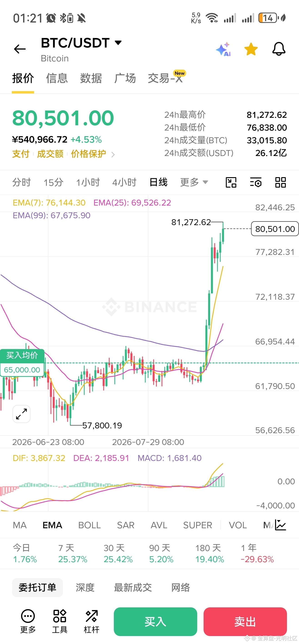The height and width of the screenshot is (644, 299).
Task: Open the 更多 menu icon
Action: (x=28, y=621)
